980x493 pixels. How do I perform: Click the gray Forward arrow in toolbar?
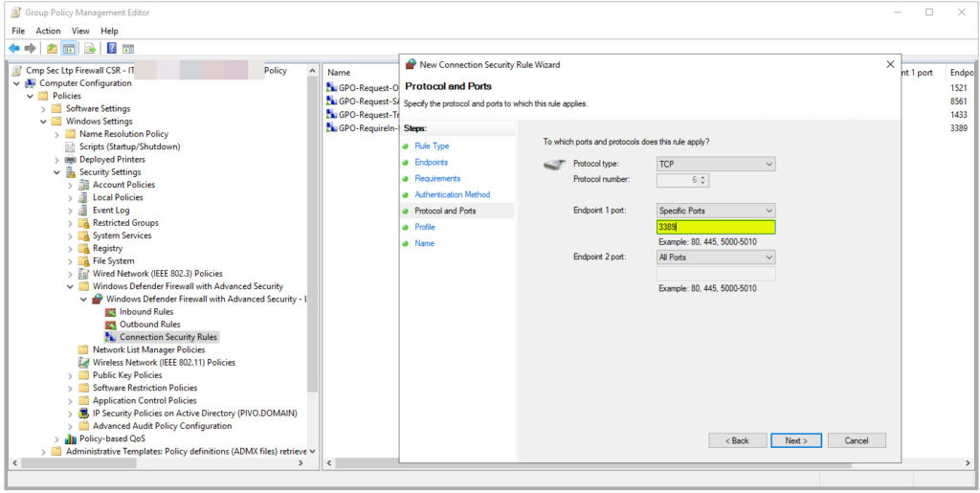(30, 49)
